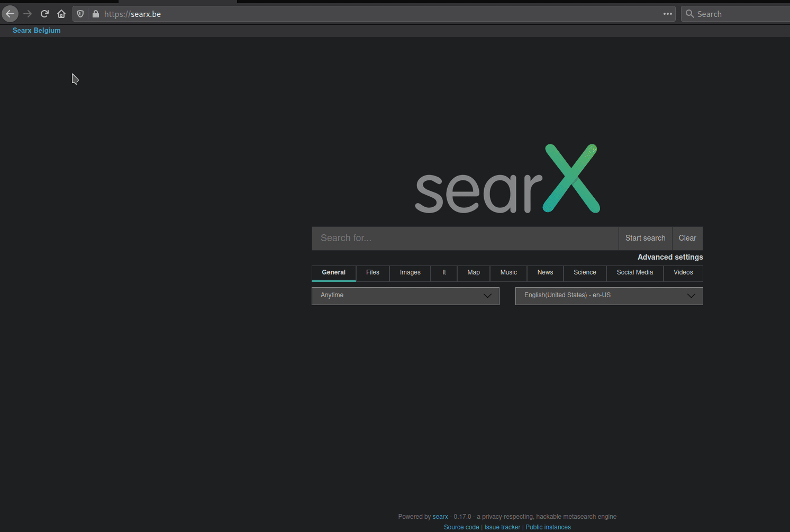The width and height of the screenshot is (790, 532).
Task: Toggle the Music search category
Action: tap(508, 273)
